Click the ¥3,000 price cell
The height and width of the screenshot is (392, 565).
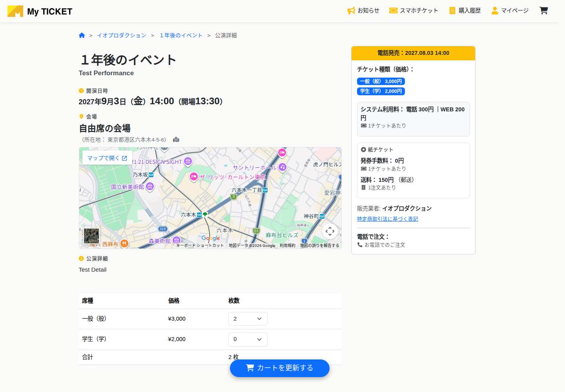click(177, 319)
